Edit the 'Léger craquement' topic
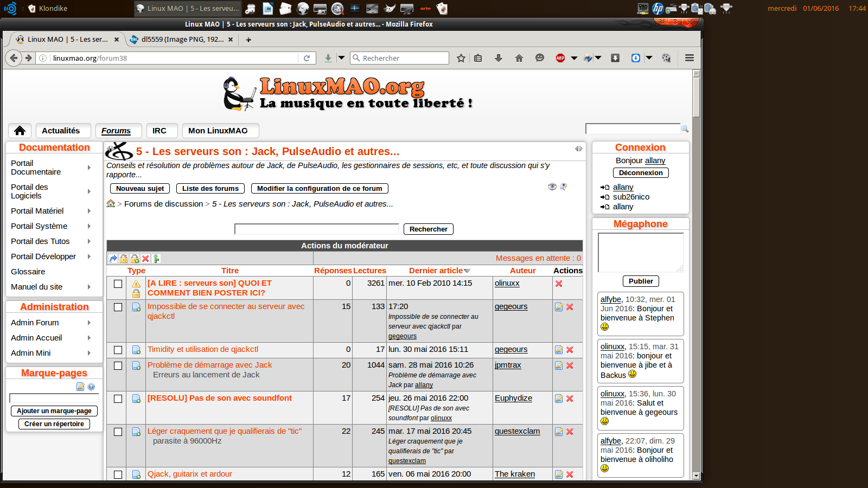This screenshot has width=868, height=488. point(559,432)
